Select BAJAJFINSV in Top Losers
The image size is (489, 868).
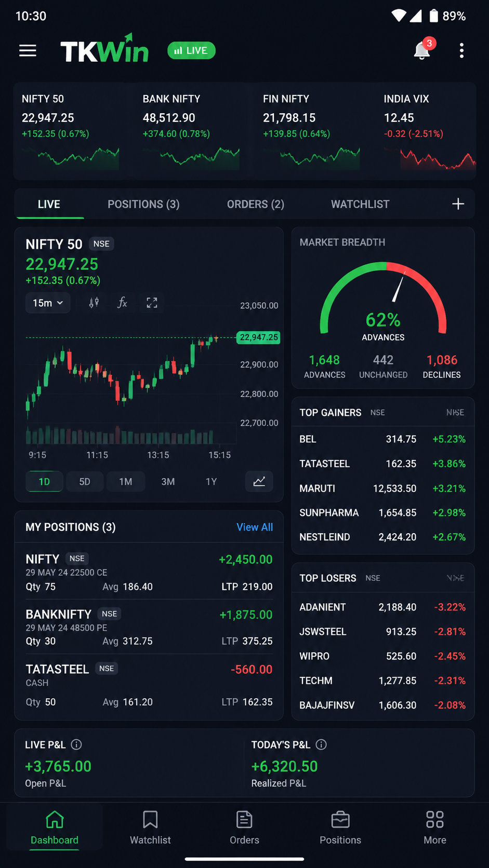[x=383, y=706]
